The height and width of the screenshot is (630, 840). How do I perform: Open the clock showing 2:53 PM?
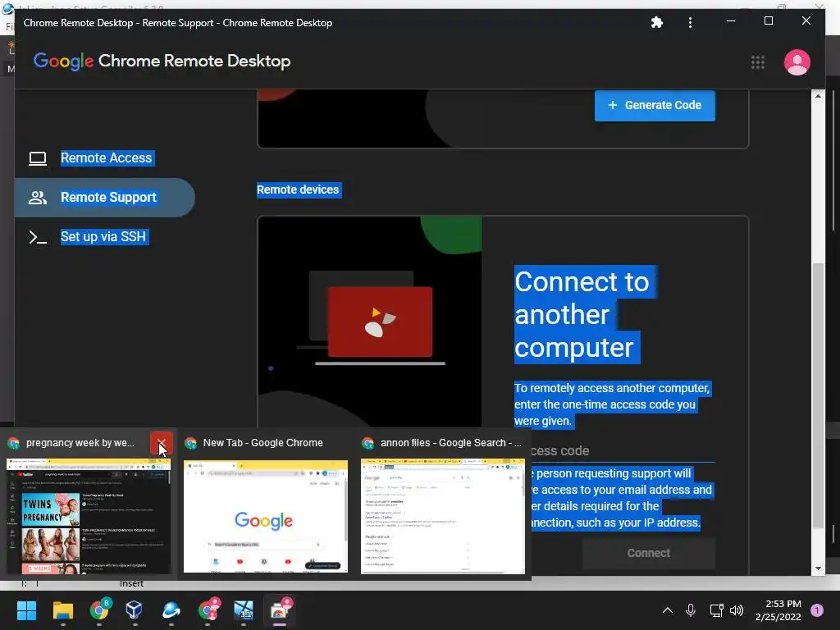pyautogui.click(x=778, y=610)
